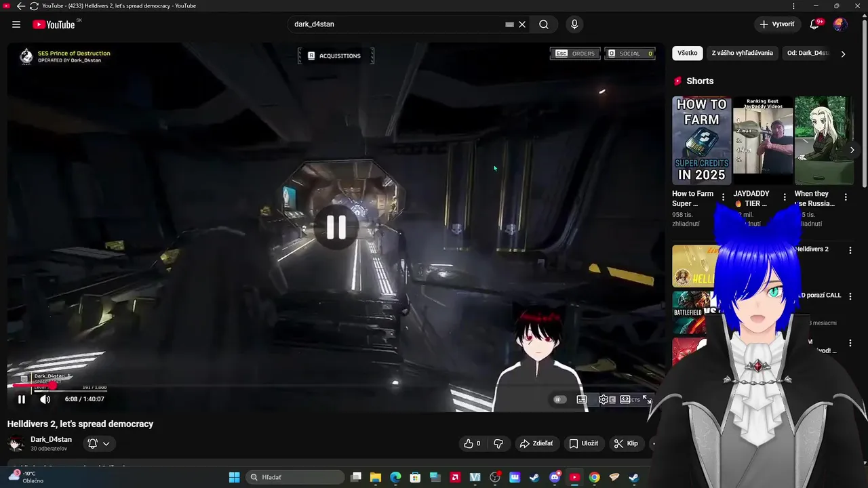
Task: Switch to theater mode in the player
Action: pos(625,399)
